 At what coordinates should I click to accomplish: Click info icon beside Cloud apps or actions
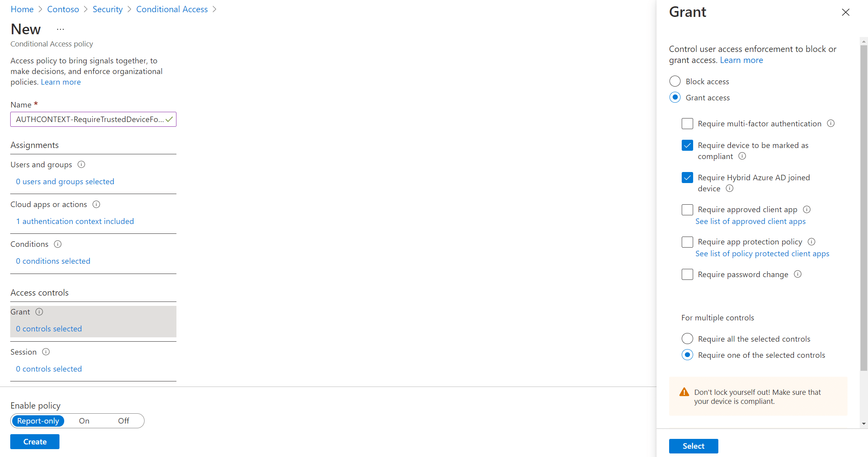point(96,204)
